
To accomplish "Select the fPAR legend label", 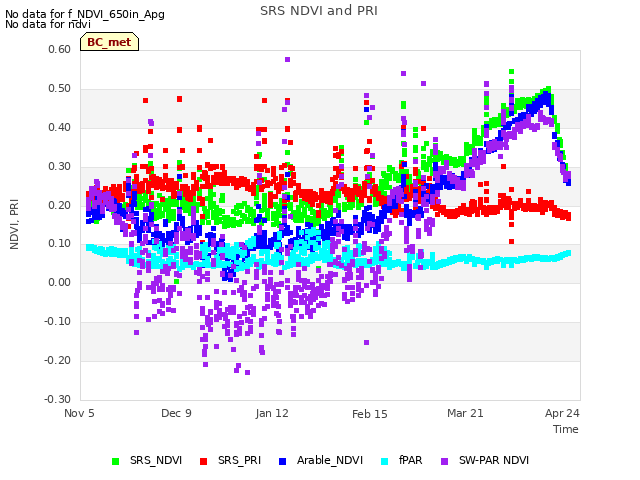I will tap(410, 460).
